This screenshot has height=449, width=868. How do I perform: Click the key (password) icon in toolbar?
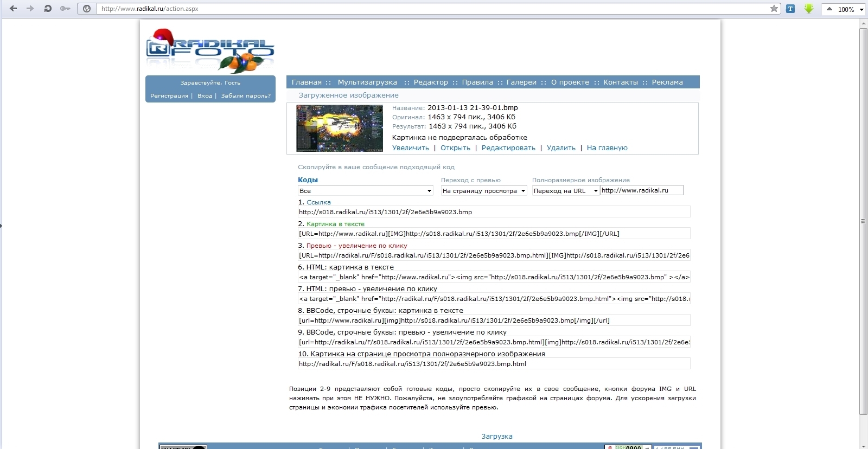coord(65,9)
